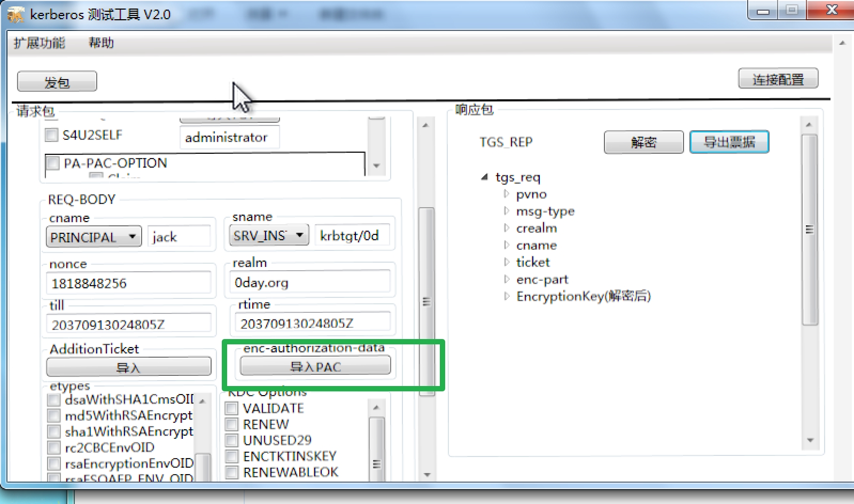Click the 发包 send button
This screenshot has height=504, width=854.
point(57,82)
